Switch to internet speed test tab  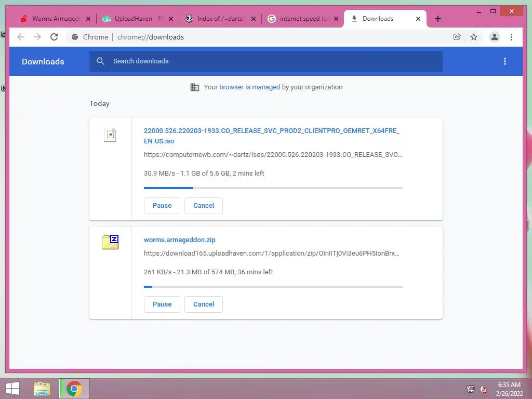click(x=303, y=19)
